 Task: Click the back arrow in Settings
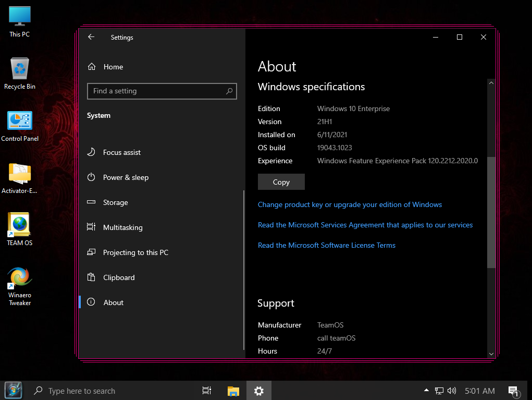[91, 37]
